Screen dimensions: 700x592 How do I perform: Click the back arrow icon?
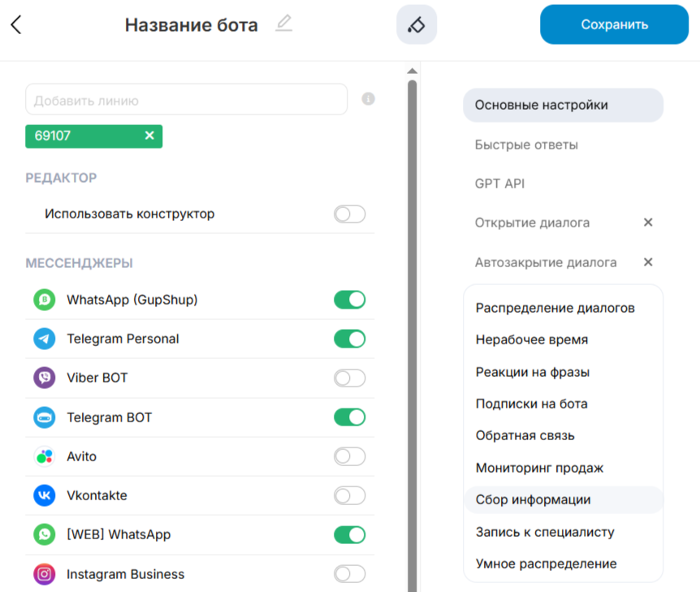[15, 24]
